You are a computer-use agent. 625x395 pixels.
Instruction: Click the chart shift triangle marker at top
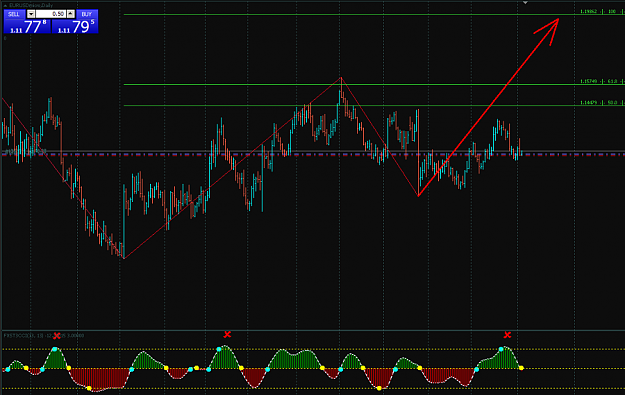525,3
